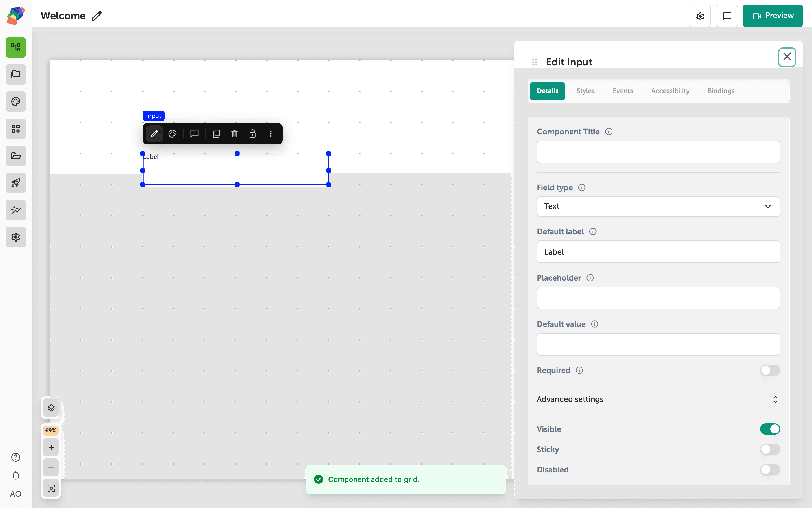The width and height of the screenshot is (812, 508).
Task: Click the Default value input field
Action: point(658,344)
